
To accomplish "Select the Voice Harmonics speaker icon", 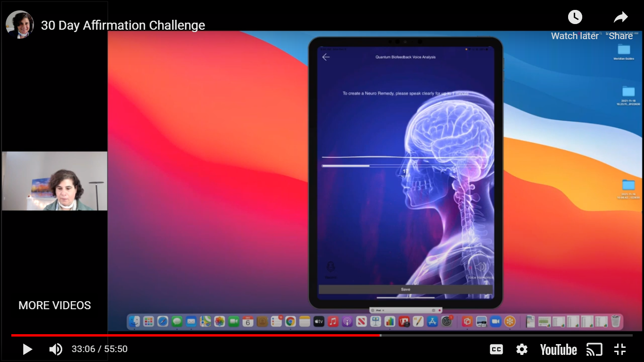I will pyautogui.click(x=480, y=267).
